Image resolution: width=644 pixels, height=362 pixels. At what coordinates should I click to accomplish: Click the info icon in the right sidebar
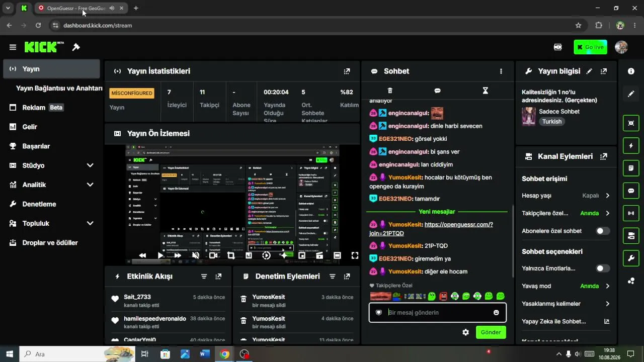point(631,71)
